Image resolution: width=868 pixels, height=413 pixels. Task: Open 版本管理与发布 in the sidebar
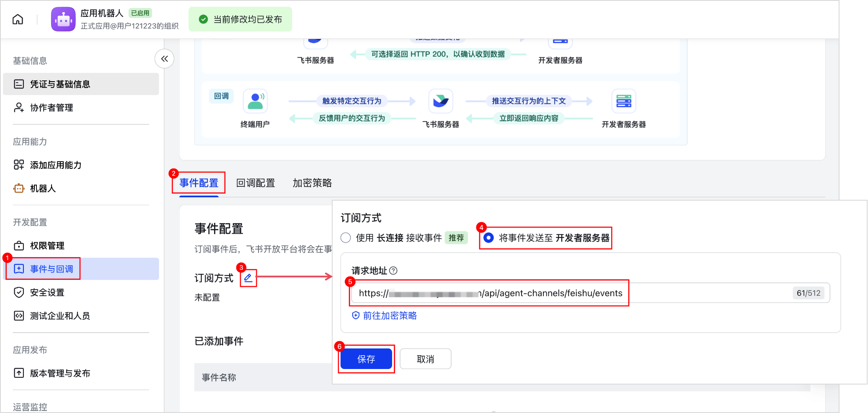pos(81,373)
